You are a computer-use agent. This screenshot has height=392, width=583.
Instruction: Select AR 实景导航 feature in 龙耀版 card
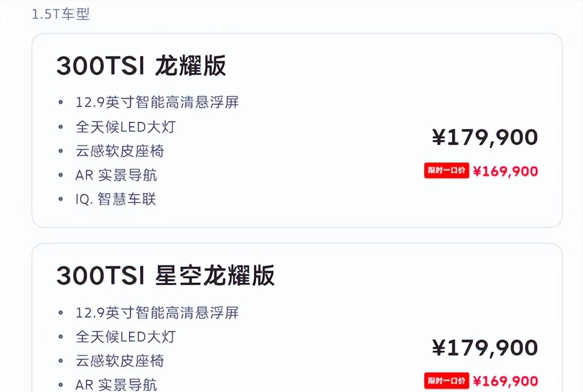(x=116, y=175)
